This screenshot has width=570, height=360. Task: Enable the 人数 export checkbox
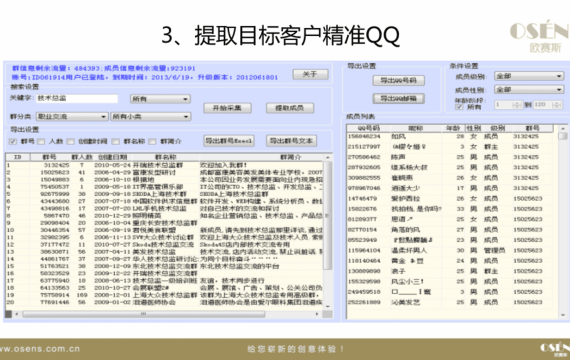[41, 141]
